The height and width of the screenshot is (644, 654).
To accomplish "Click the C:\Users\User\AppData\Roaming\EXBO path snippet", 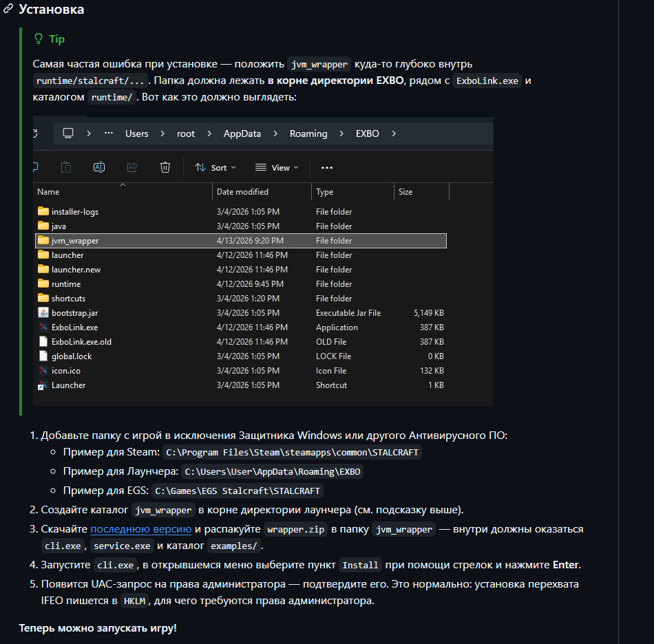I will tap(273, 471).
